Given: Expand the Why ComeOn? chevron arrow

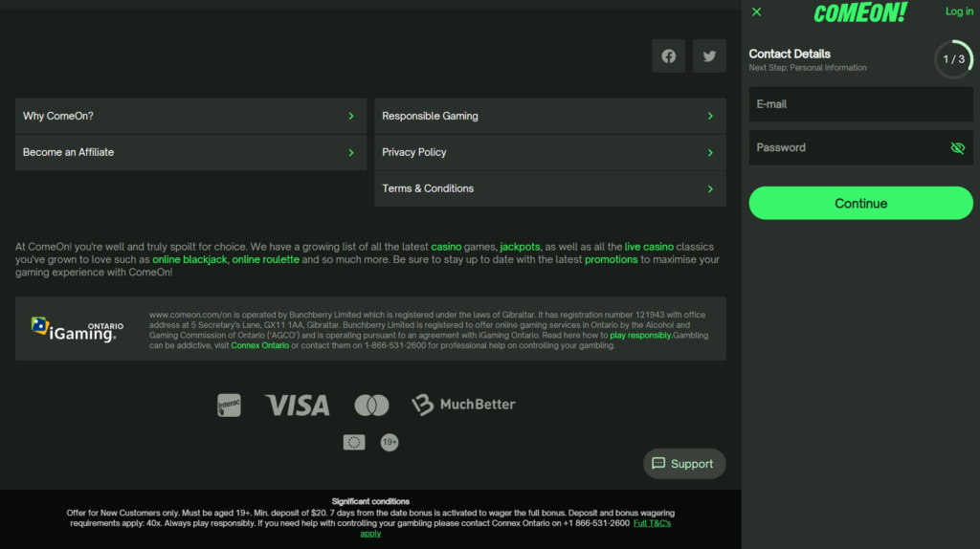Looking at the screenshot, I should pos(351,116).
